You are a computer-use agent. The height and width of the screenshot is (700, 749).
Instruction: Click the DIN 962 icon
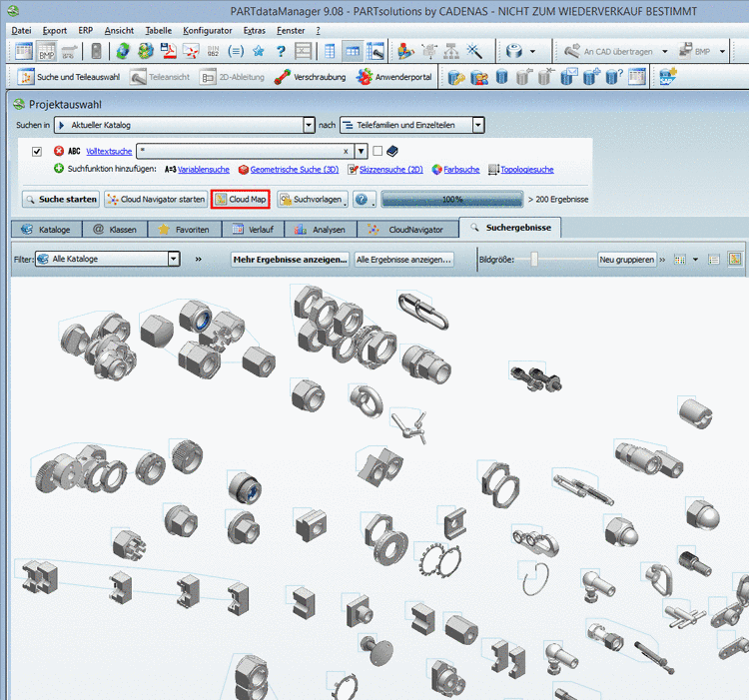213,51
